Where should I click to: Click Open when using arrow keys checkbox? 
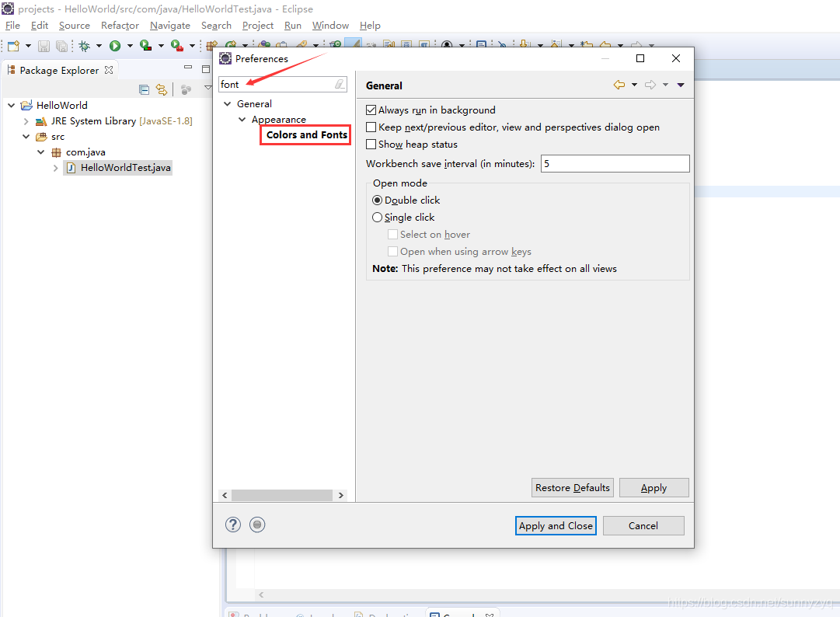pyautogui.click(x=392, y=252)
